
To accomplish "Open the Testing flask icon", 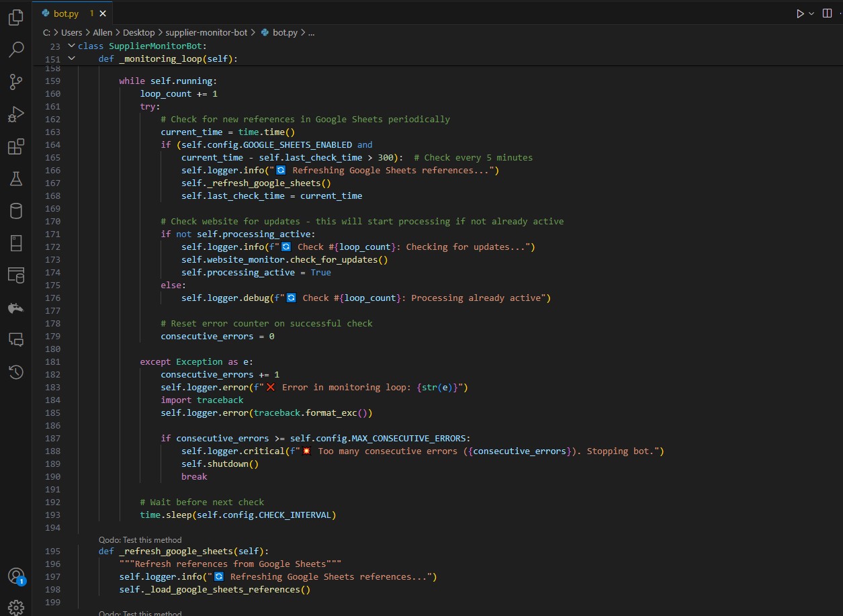I will coord(16,179).
